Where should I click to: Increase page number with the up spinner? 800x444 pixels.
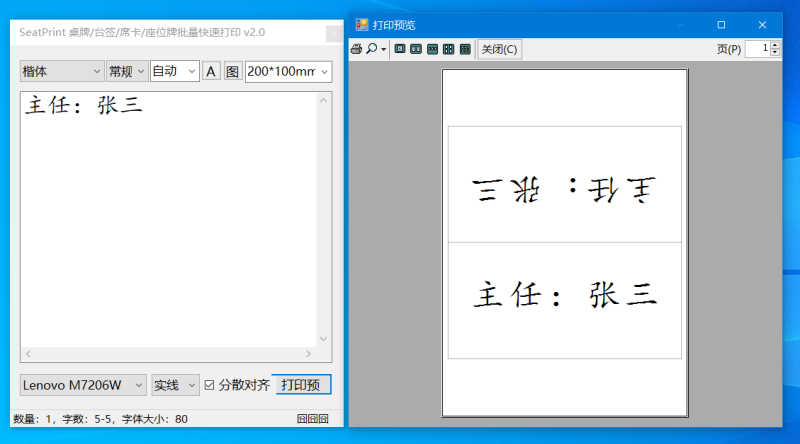tap(775, 45)
